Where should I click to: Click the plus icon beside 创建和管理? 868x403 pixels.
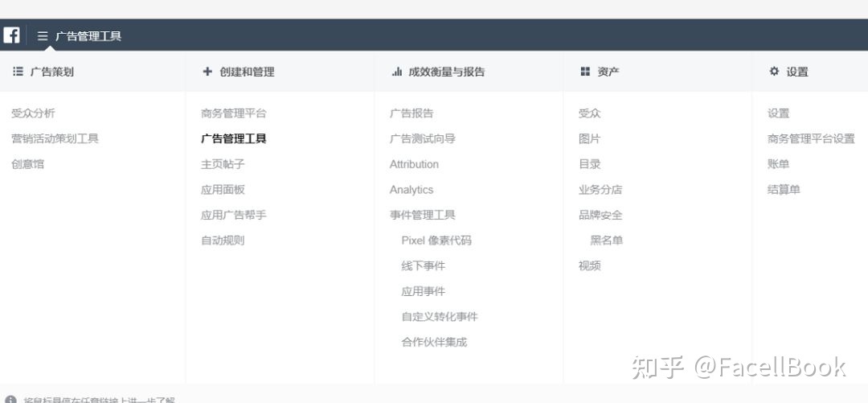207,72
